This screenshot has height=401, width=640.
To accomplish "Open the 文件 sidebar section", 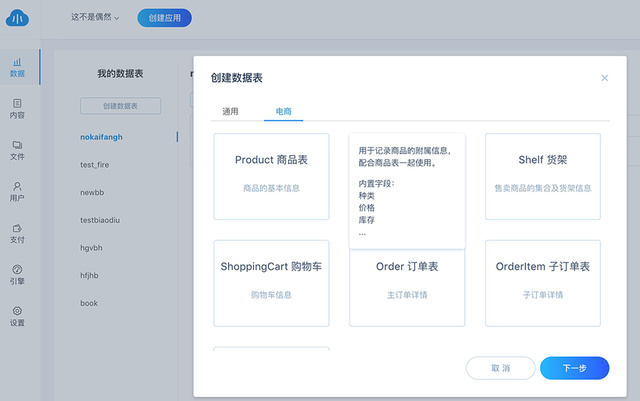I will 17,150.
